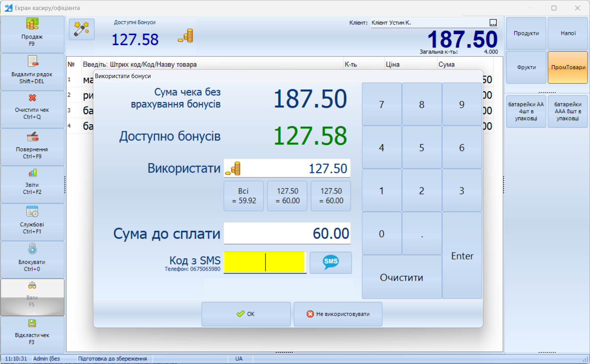Viewport: 590px width, 364px height.
Task: Select the Напої category tab
Action: 568,33
